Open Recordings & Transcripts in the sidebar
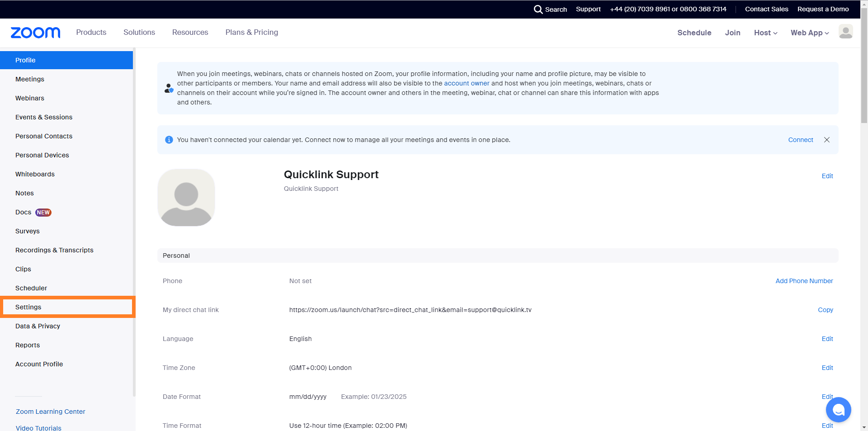Image resolution: width=868 pixels, height=431 pixels. coord(66,250)
